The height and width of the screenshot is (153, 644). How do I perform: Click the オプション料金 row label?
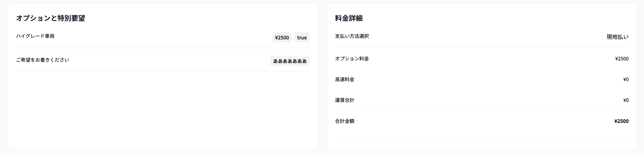(x=352, y=59)
